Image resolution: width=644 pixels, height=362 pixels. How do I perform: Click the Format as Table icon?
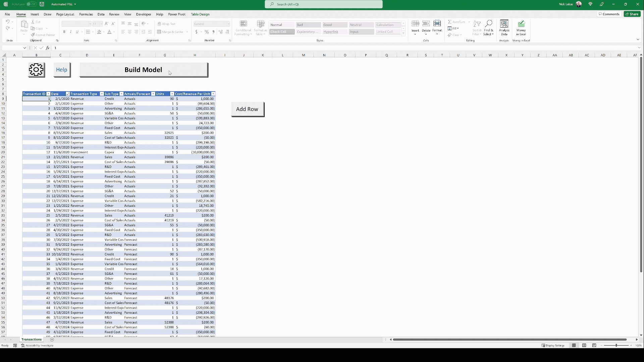click(261, 27)
